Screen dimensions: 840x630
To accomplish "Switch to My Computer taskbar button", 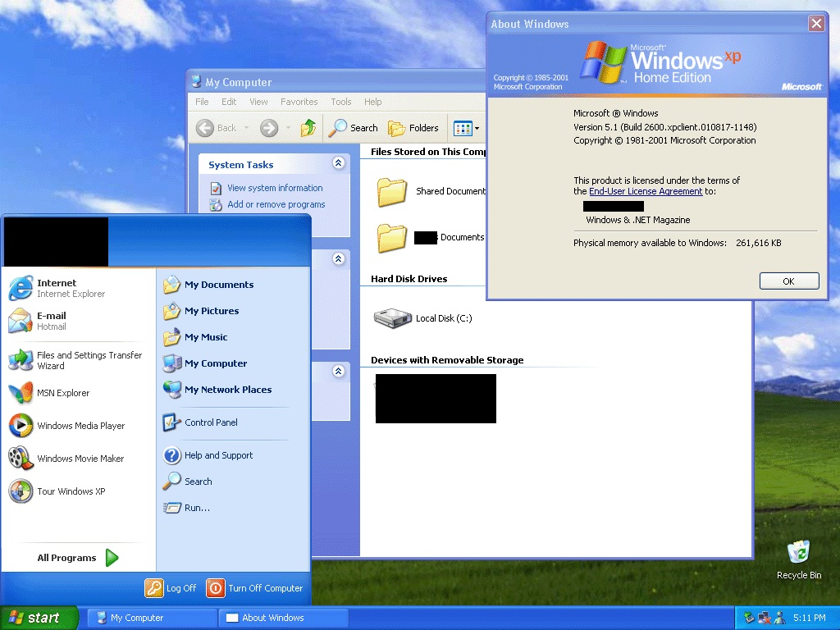I will click(x=152, y=618).
